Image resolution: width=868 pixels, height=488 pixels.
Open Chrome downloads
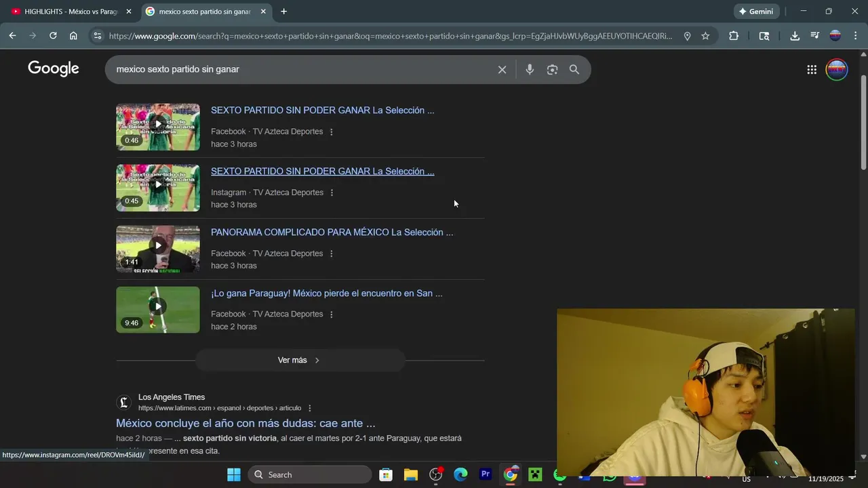[x=795, y=36]
